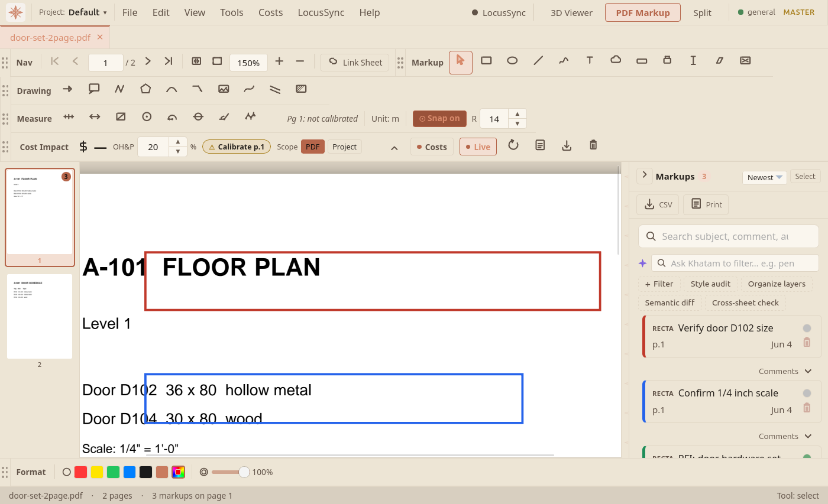This screenshot has width=828, height=504.
Task: Open the Tools menu
Action: coord(232,12)
